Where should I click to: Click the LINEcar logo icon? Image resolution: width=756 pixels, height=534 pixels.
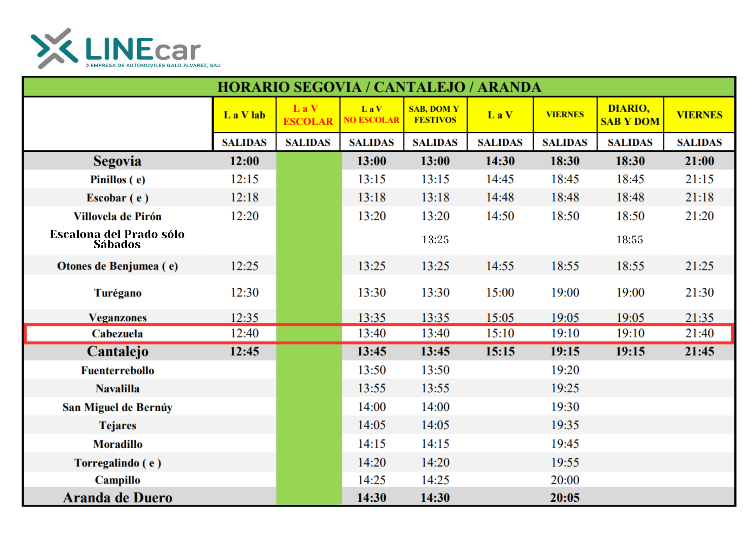(54, 48)
